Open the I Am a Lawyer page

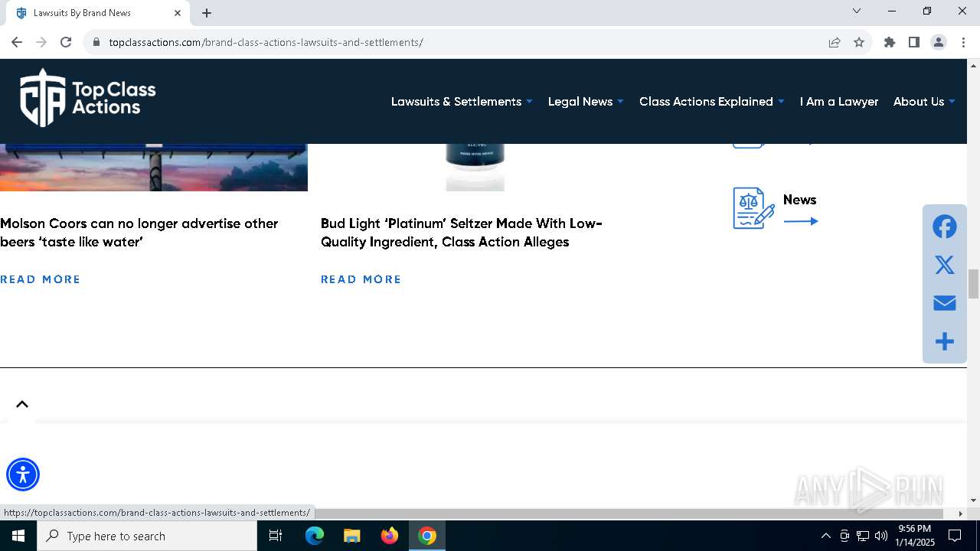click(x=839, y=101)
